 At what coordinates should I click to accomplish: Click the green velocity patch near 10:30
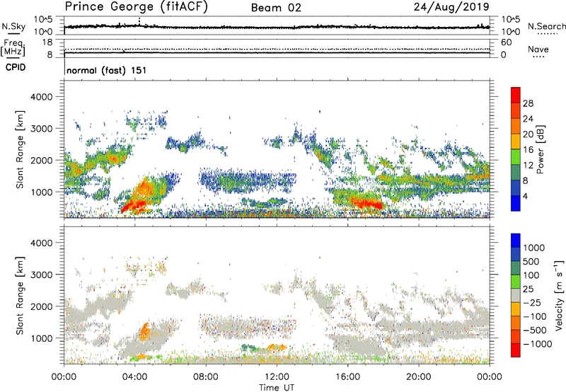point(248,348)
